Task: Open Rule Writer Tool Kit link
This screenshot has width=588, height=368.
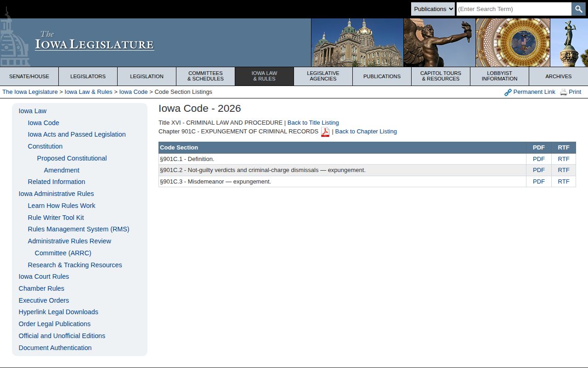Action: point(56,218)
